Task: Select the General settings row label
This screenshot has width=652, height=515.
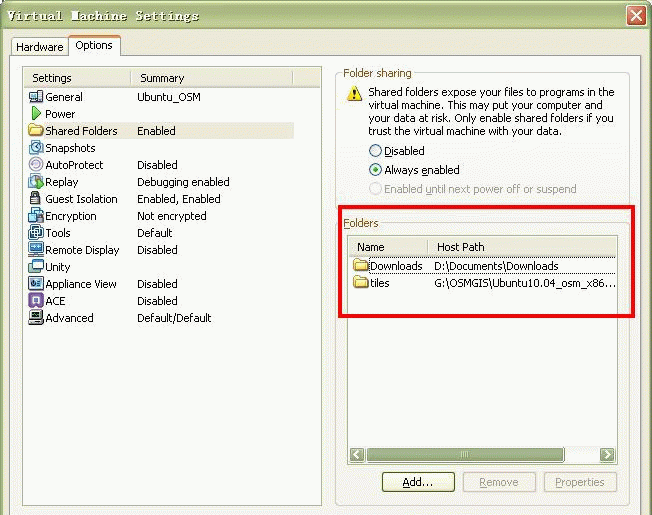Action: coord(64,97)
